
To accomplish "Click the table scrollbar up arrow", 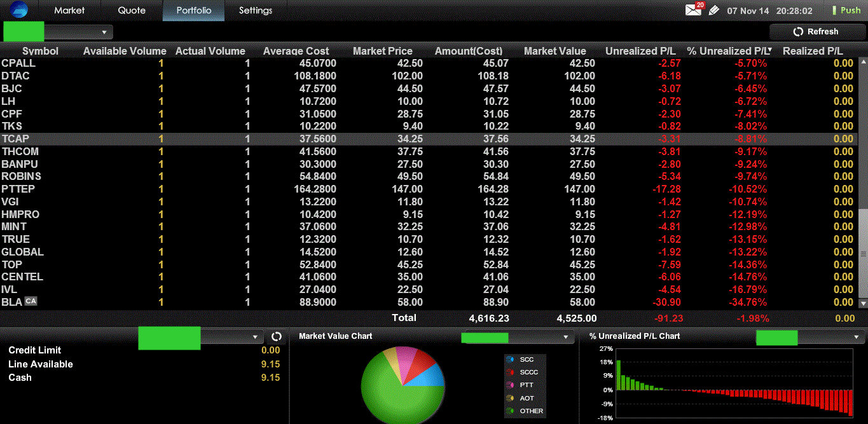I will click(863, 62).
